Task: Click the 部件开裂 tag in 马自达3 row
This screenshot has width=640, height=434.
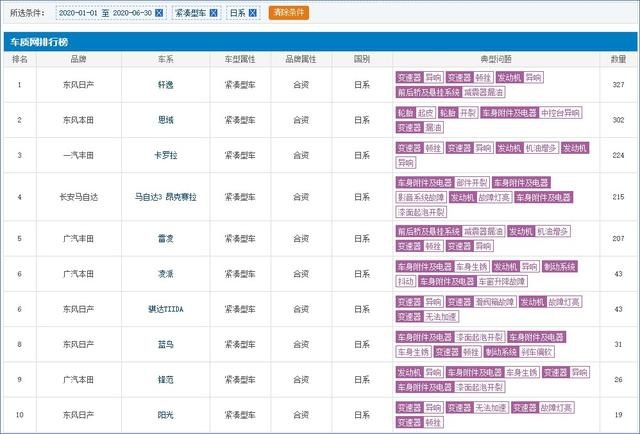Action: [x=471, y=183]
